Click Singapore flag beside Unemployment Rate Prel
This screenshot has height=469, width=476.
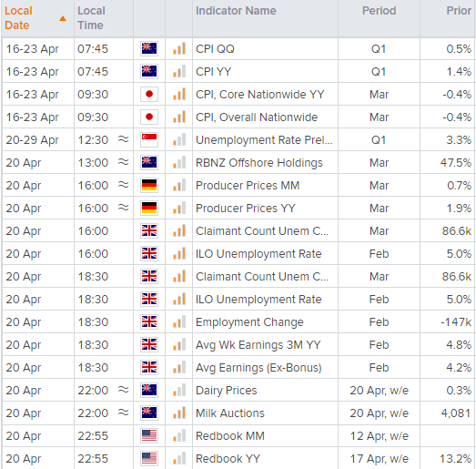pos(149,139)
